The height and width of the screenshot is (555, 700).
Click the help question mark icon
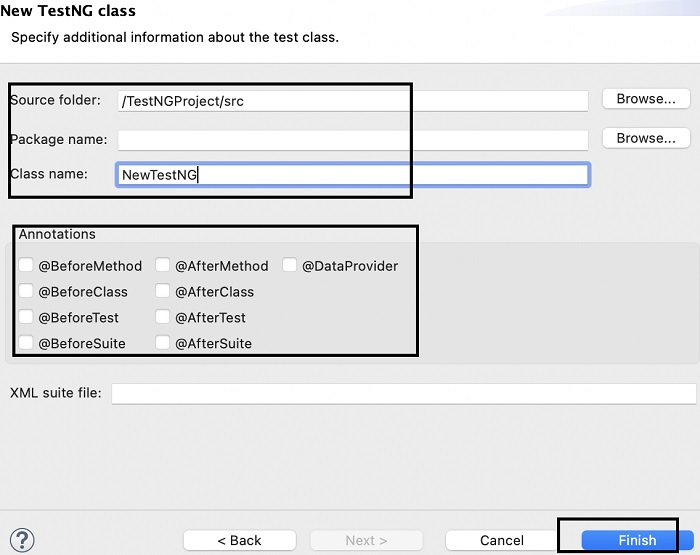point(21,540)
